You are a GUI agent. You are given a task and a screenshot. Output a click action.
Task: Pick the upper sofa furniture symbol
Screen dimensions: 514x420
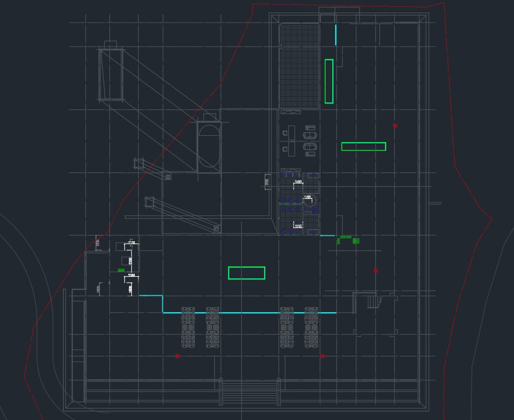click(x=310, y=135)
